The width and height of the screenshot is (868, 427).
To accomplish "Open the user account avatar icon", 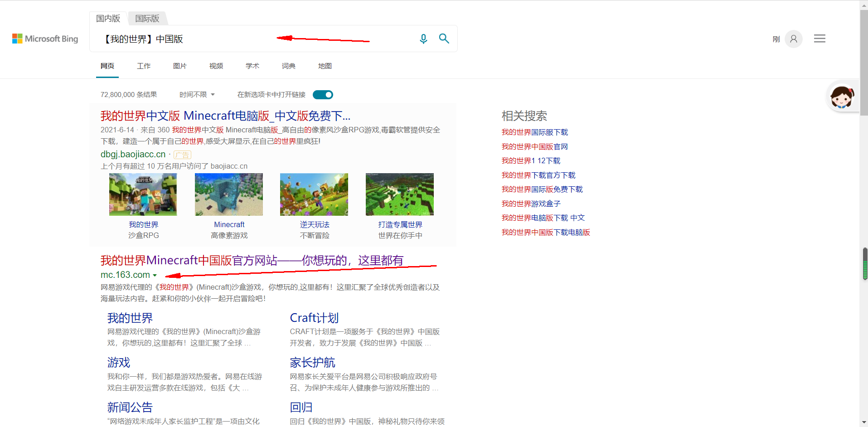I will (x=794, y=39).
